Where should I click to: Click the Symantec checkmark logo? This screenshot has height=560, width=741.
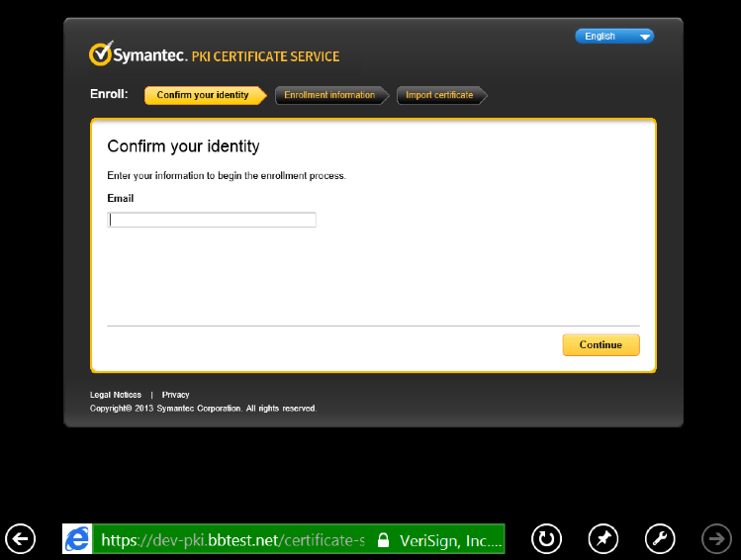coord(101,53)
